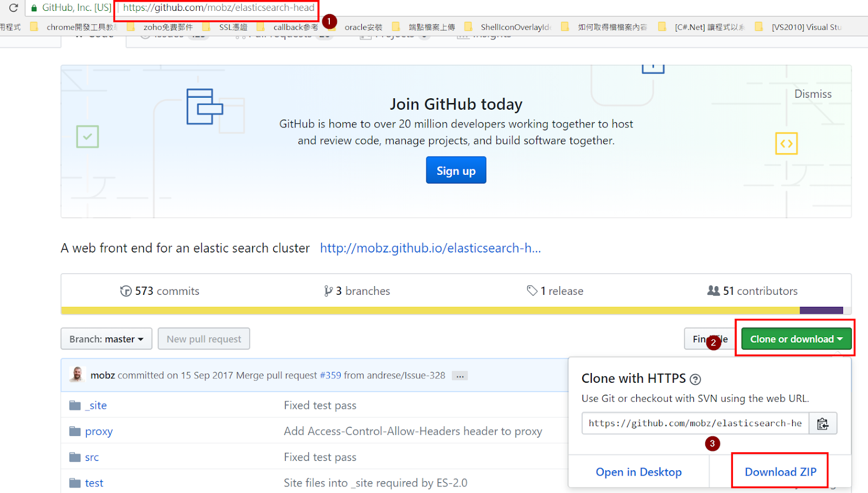Image resolution: width=868 pixels, height=493 pixels.
Task: Click the green secure padlock icon
Action: (34, 8)
